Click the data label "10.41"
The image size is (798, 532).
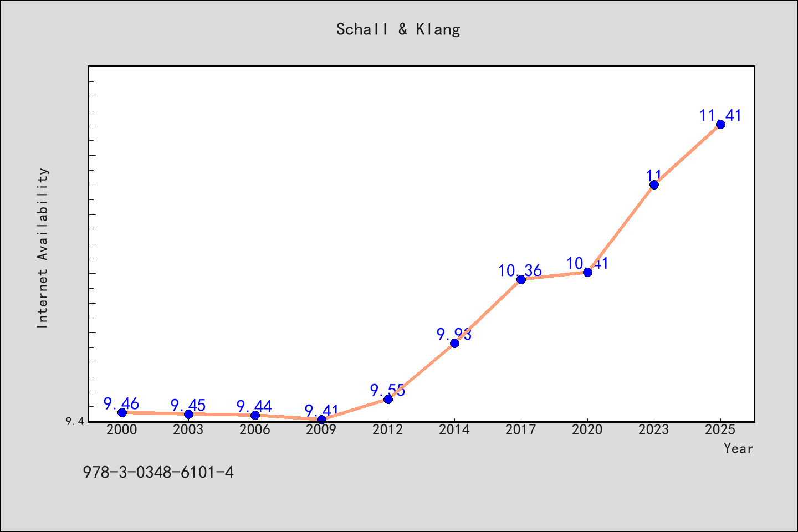click(x=587, y=263)
